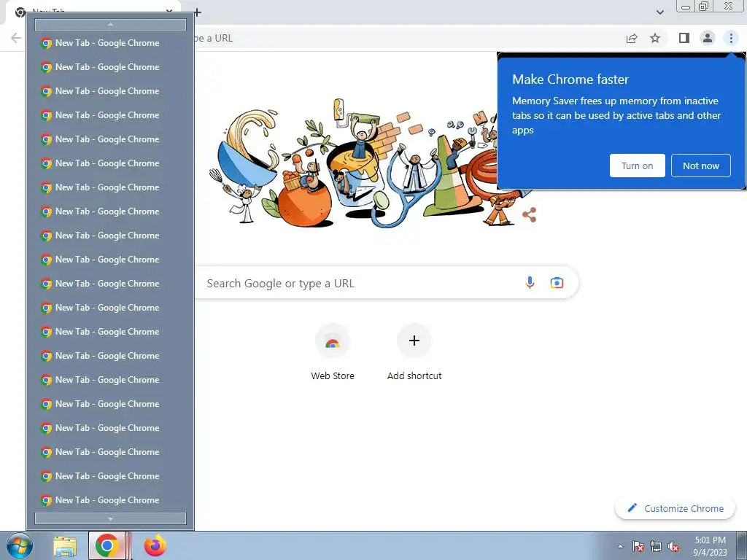Select the bottommost New Tab - Google Chrome entry
The height and width of the screenshot is (560, 747).
pos(110,500)
